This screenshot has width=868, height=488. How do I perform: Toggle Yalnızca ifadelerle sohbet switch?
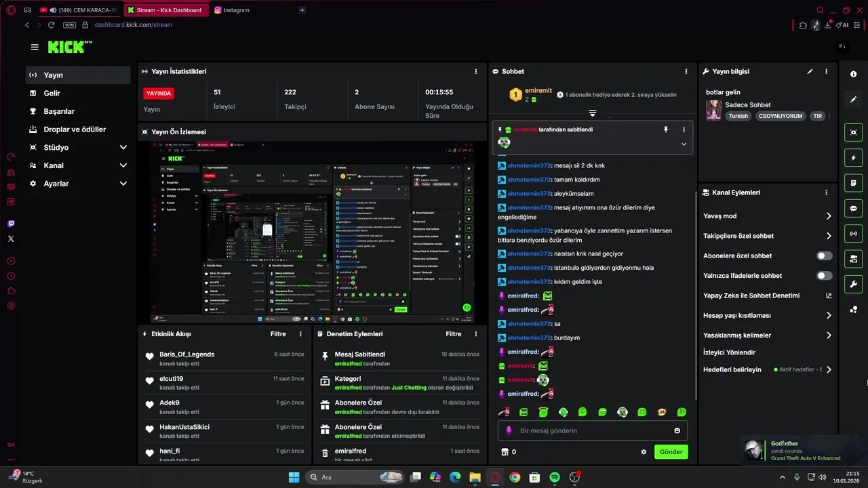[824, 276]
